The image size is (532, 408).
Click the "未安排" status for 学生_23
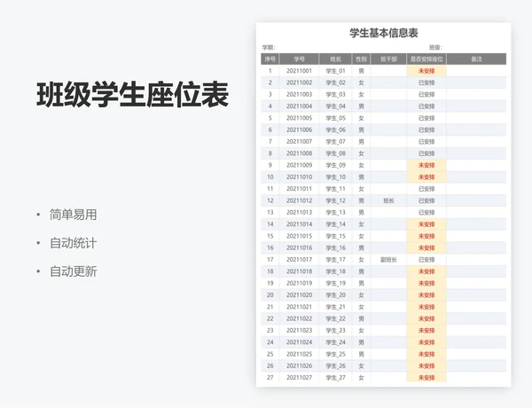(426, 330)
